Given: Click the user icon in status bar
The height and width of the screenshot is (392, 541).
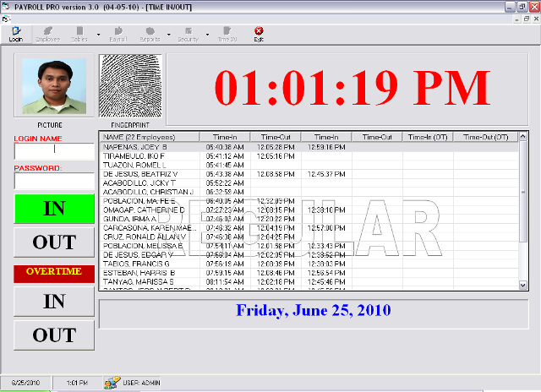Looking at the screenshot, I should point(112,383).
